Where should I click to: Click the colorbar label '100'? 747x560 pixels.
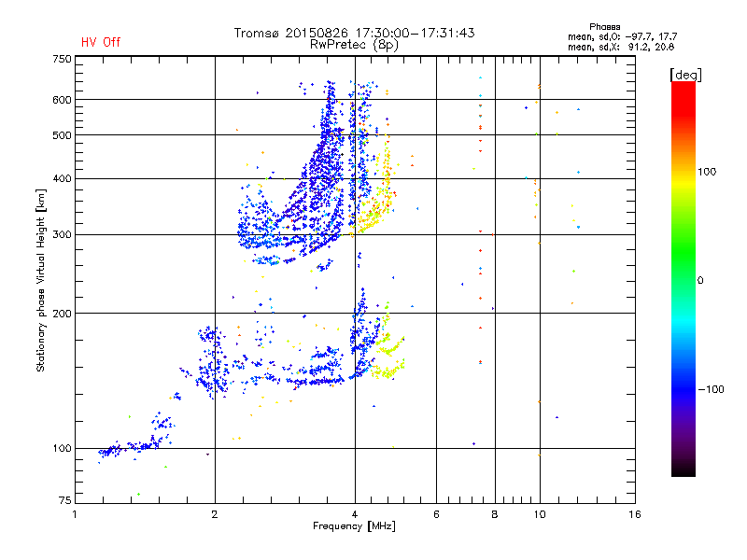[707, 172]
